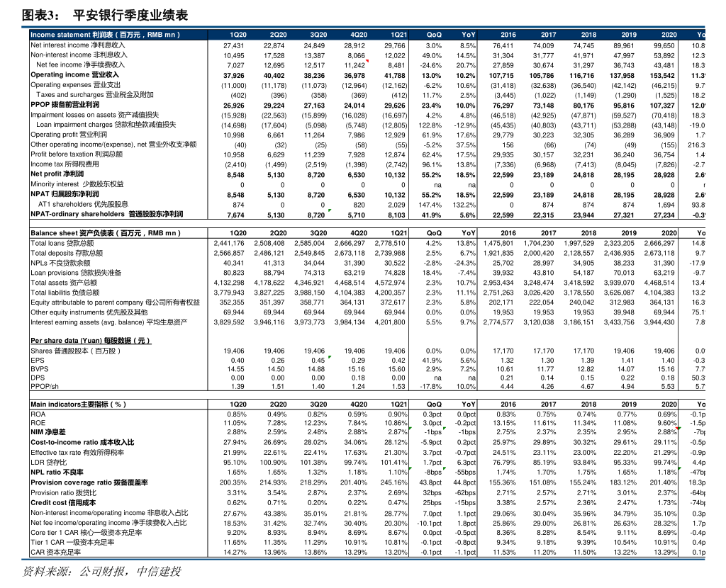Click the 3Q20 column header
726x588 pixels.
[x=318, y=35]
